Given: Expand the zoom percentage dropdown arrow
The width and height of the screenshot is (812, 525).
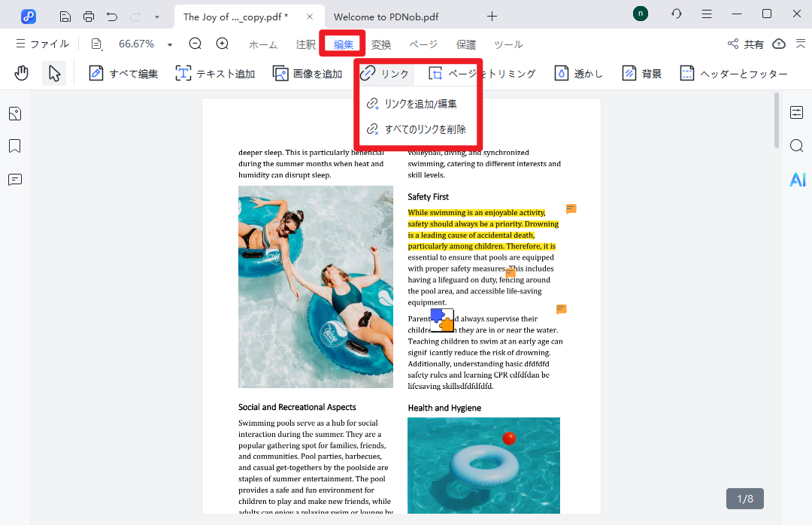Looking at the screenshot, I should coord(170,44).
